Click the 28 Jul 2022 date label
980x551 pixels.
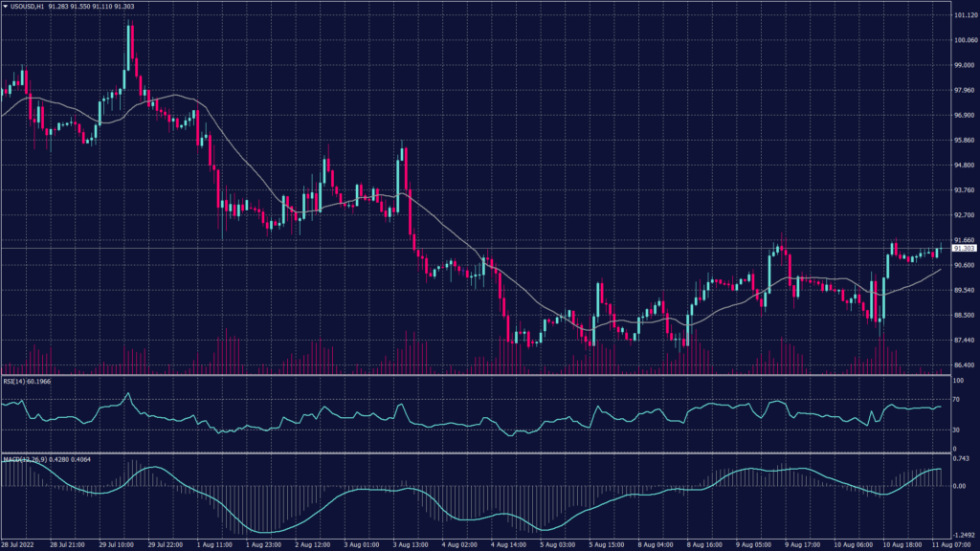[18, 545]
